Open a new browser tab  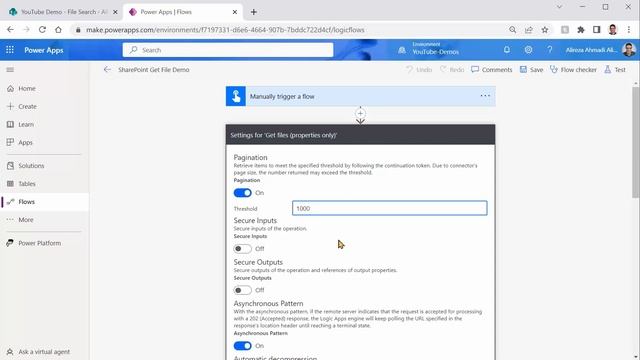253,12
